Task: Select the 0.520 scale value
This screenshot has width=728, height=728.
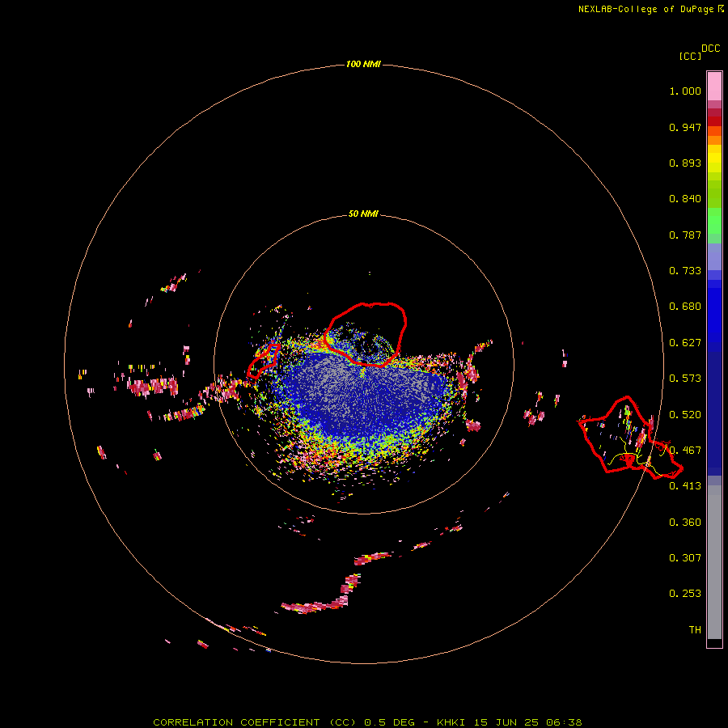Action: [685, 415]
